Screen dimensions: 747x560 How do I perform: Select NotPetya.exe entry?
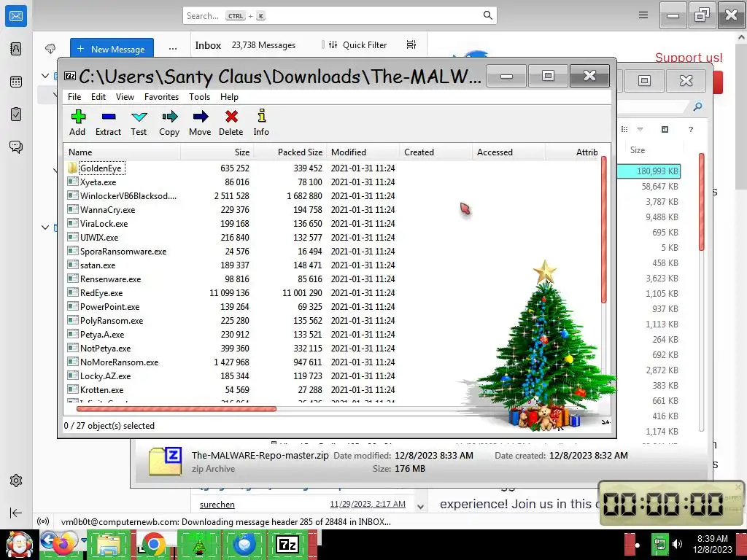[105, 348]
